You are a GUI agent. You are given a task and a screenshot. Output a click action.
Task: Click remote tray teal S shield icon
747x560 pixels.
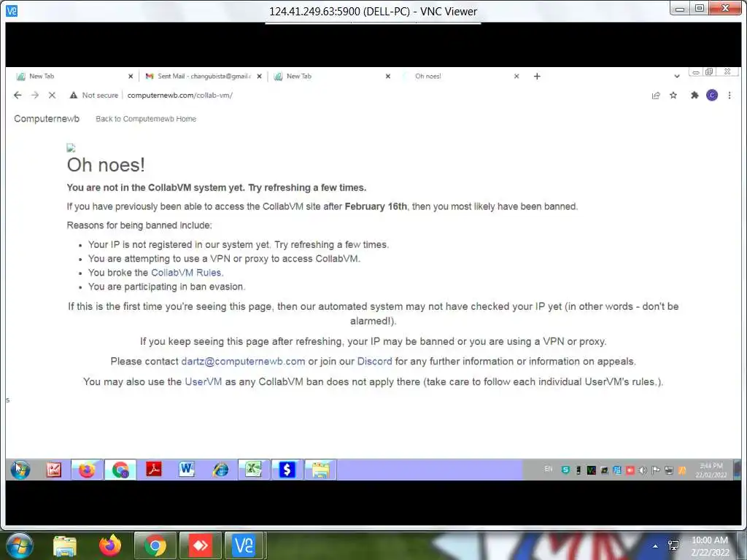tap(565, 470)
